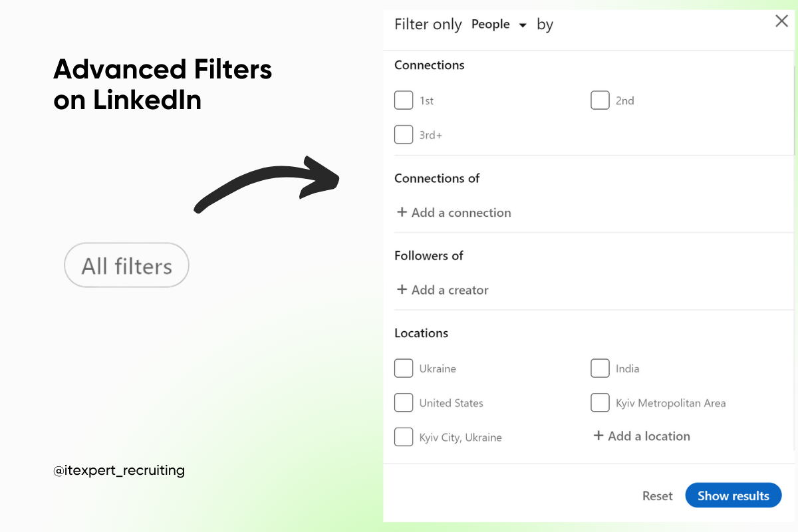The image size is (798, 532).
Task: Click the plus icon to add a location
Action: coord(598,436)
